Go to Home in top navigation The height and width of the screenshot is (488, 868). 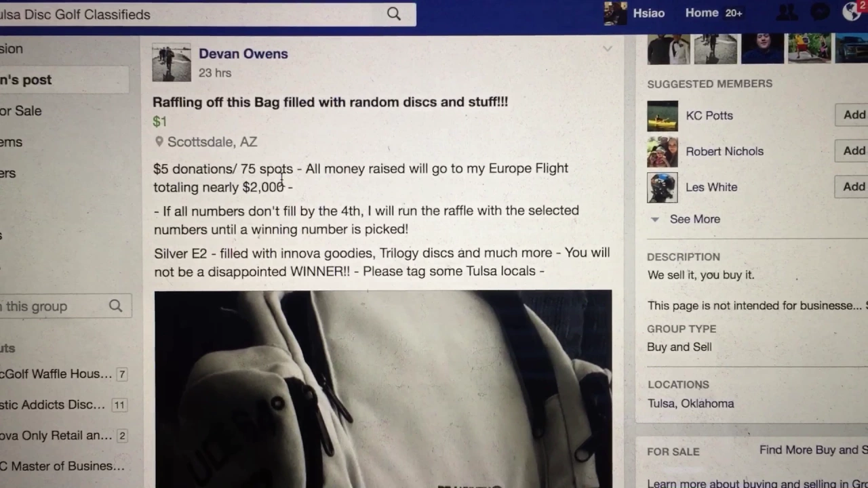[702, 13]
